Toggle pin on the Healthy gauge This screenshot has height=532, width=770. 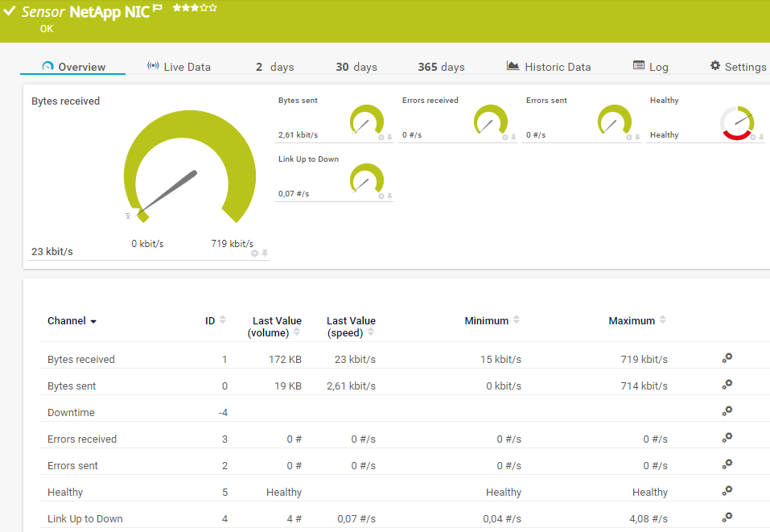(761, 138)
